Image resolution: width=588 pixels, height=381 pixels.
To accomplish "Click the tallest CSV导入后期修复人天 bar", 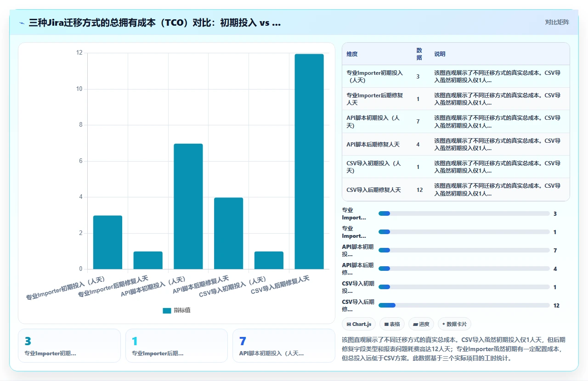I will coord(309,162).
